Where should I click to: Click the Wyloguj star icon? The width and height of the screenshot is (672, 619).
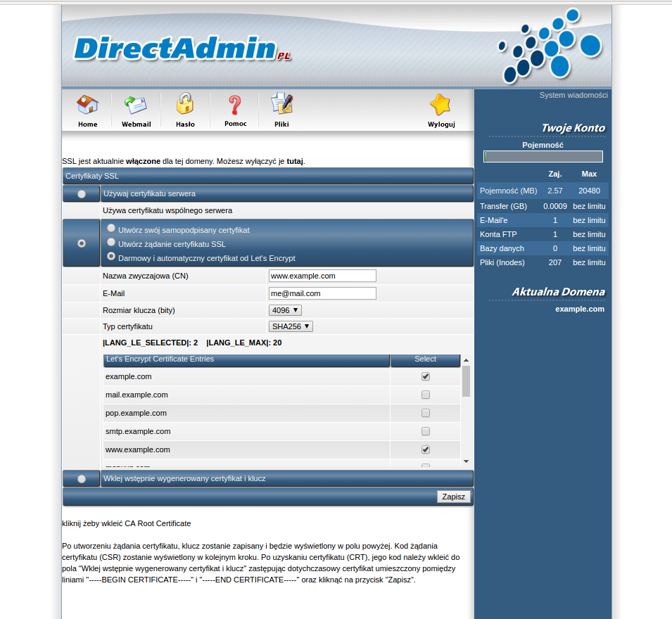pyautogui.click(x=441, y=106)
